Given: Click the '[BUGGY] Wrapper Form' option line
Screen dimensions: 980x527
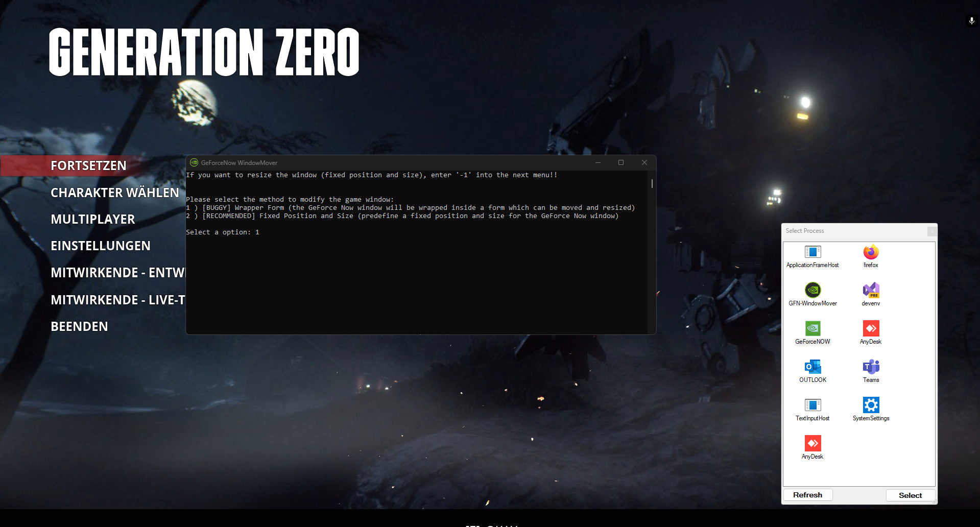Looking at the screenshot, I should [x=411, y=208].
